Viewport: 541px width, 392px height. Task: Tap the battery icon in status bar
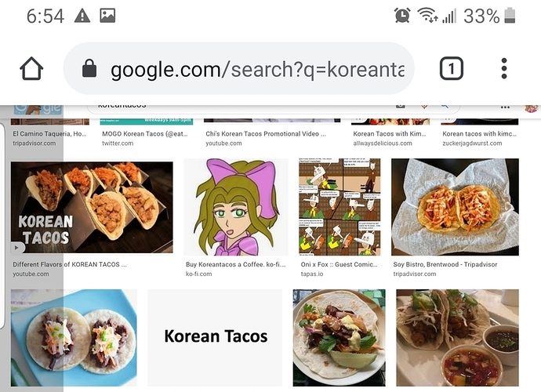(510, 16)
